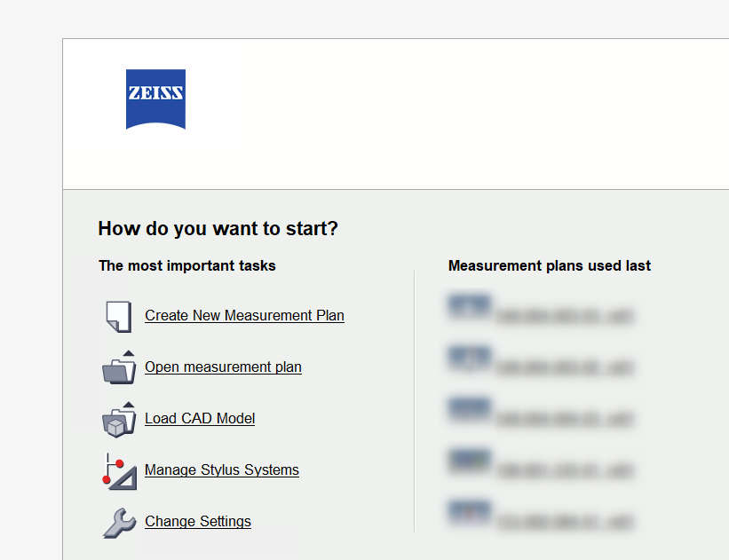Screen dimensions: 729x560
Task: Open the first recently used measurement plan thumbnail
Action: pos(469,307)
